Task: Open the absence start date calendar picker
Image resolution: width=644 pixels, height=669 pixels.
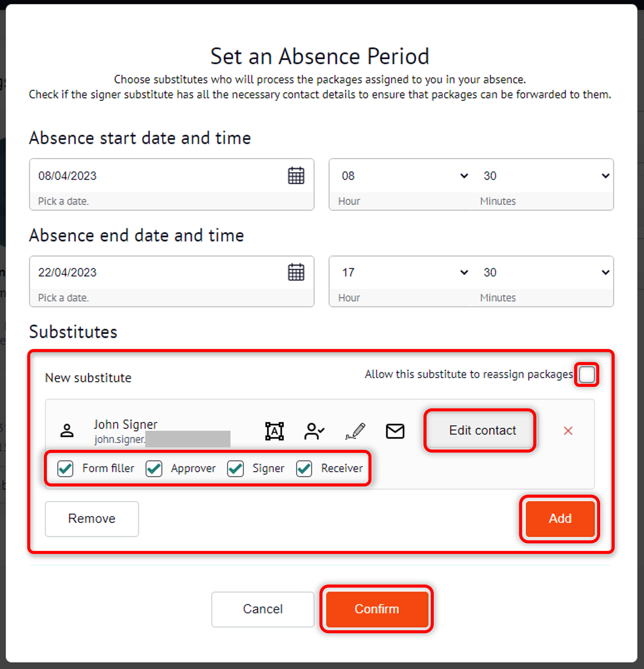Action: tap(296, 176)
